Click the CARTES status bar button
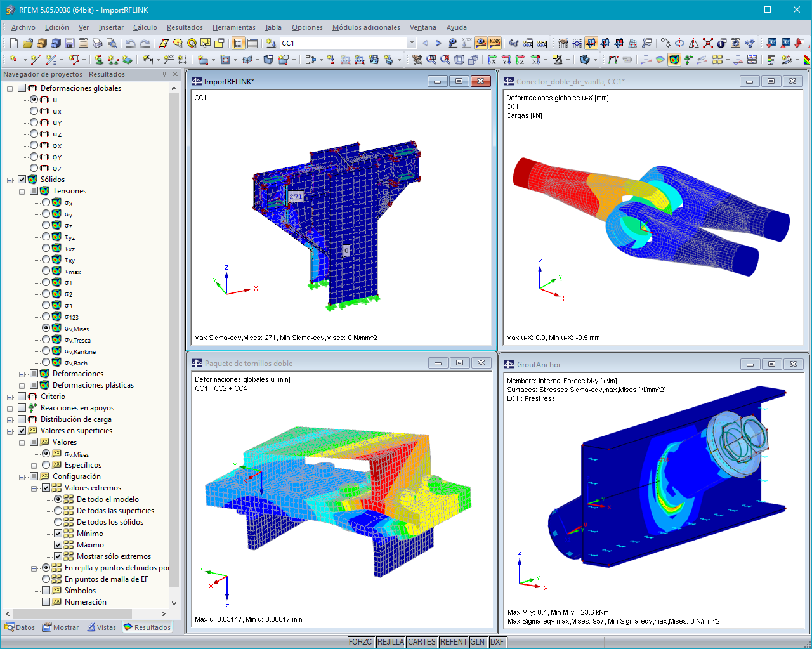812x649 pixels. tap(422, 642)
